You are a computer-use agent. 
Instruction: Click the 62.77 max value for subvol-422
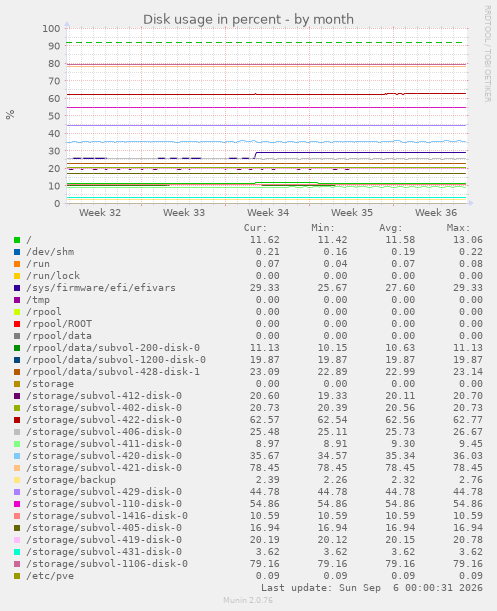468,420
